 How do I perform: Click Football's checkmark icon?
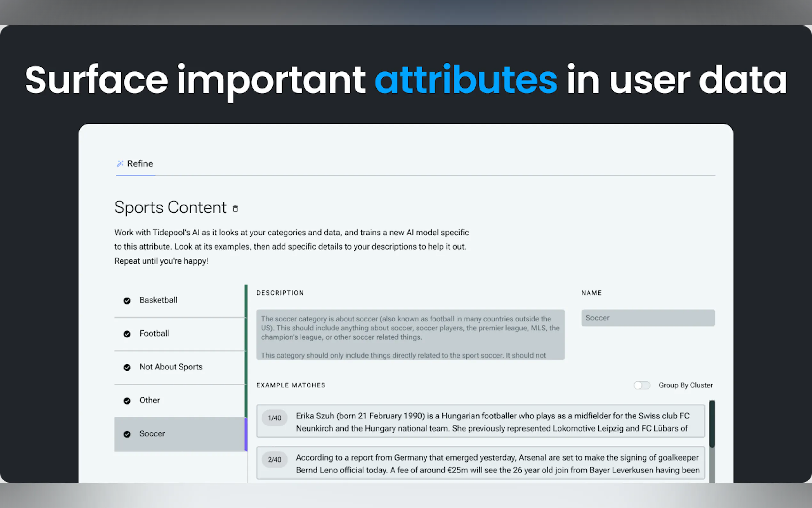tap(127, 334)
